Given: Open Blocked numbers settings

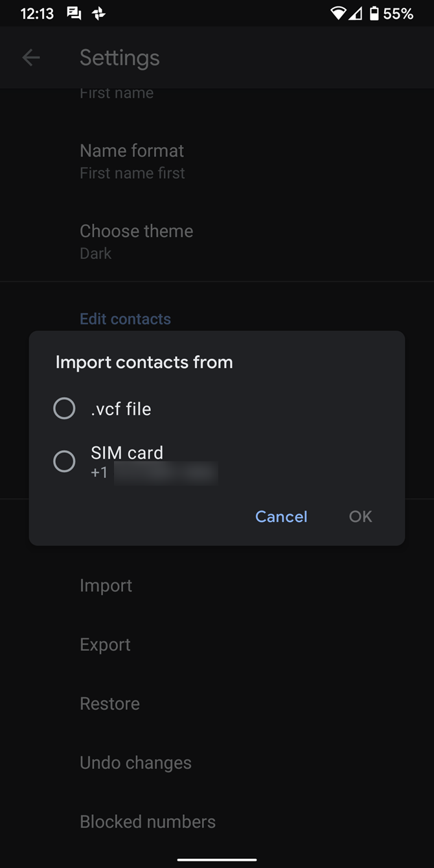Looking at the screenshot, I should click(147, 821).
